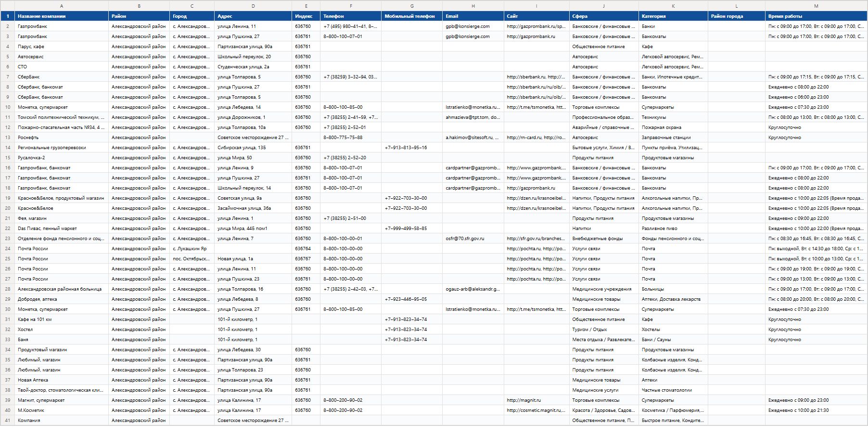Screen dimensions: 868x434
Task: Select address 'Советская улица, 9а'
Action: click(253, 198)
